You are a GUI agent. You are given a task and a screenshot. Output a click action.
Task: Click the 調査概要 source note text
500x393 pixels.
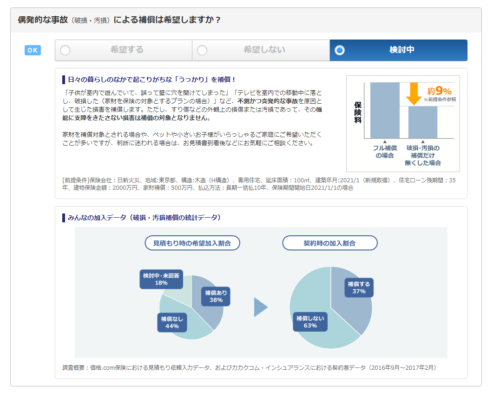[x=249, y=368]
